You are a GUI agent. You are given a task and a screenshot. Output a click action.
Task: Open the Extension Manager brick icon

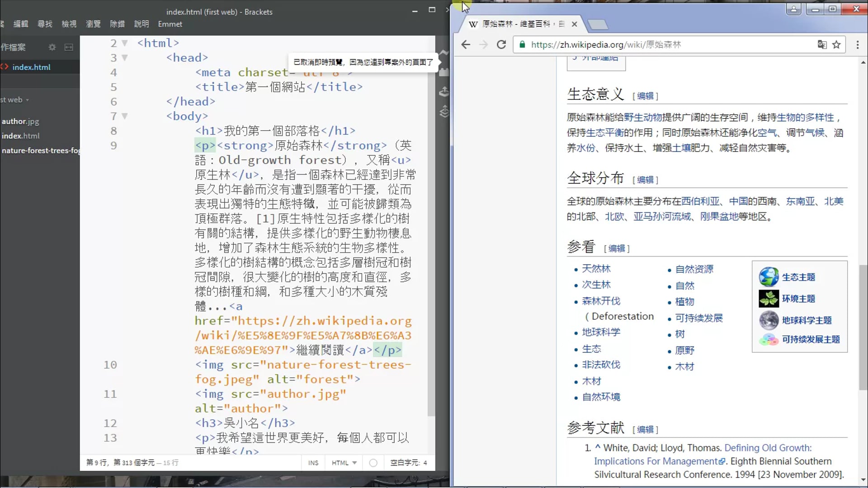(444, 72)
